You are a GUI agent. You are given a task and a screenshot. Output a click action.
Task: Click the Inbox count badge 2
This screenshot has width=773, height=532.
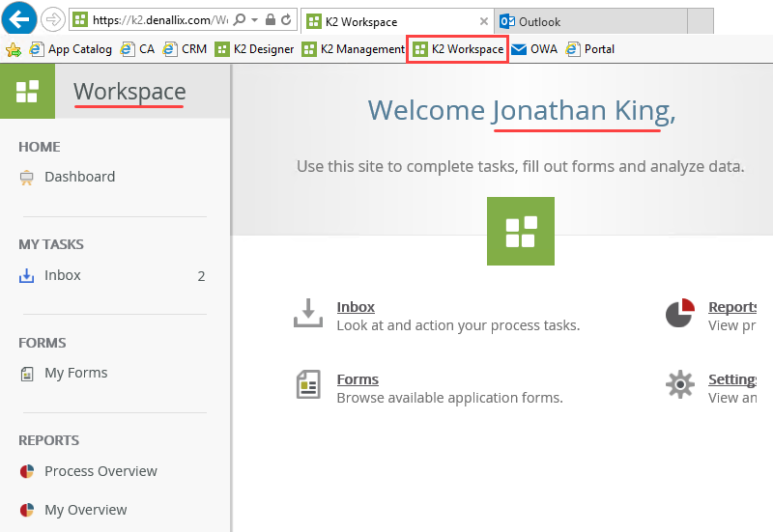pos(201,276)
